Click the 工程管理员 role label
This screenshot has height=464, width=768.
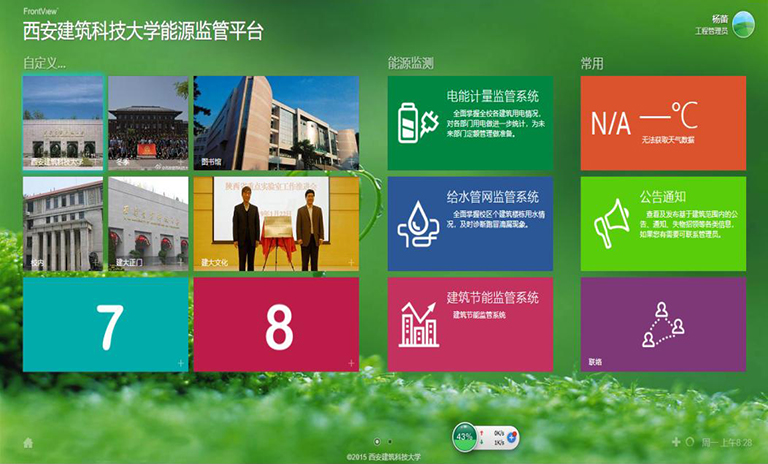point(712,31)
